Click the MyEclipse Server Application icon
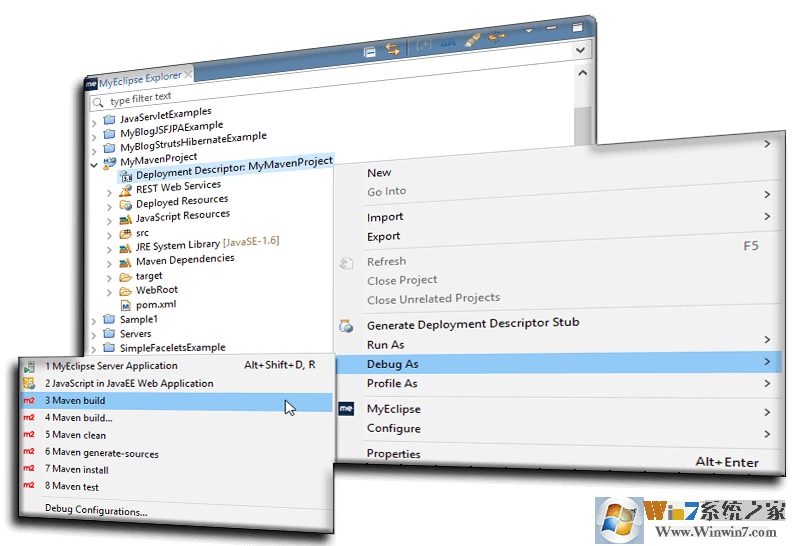This screenshot has height=546, width=793. [29, 366]
